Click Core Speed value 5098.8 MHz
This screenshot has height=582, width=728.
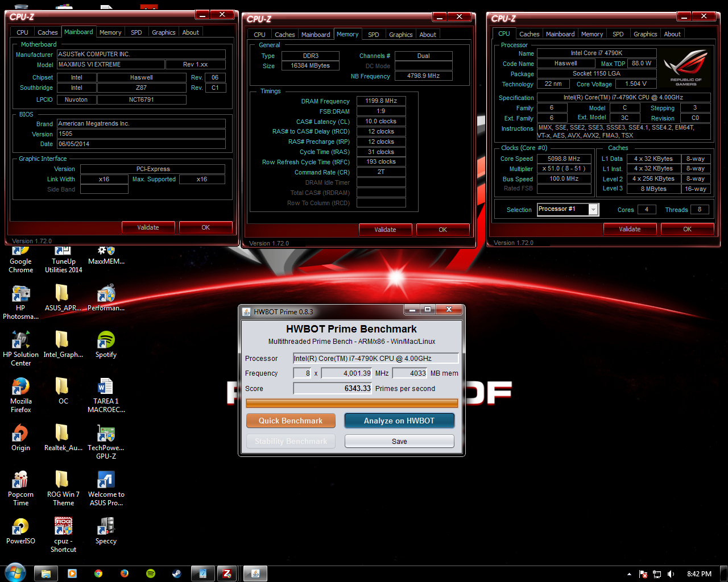[x=564, y=159]
